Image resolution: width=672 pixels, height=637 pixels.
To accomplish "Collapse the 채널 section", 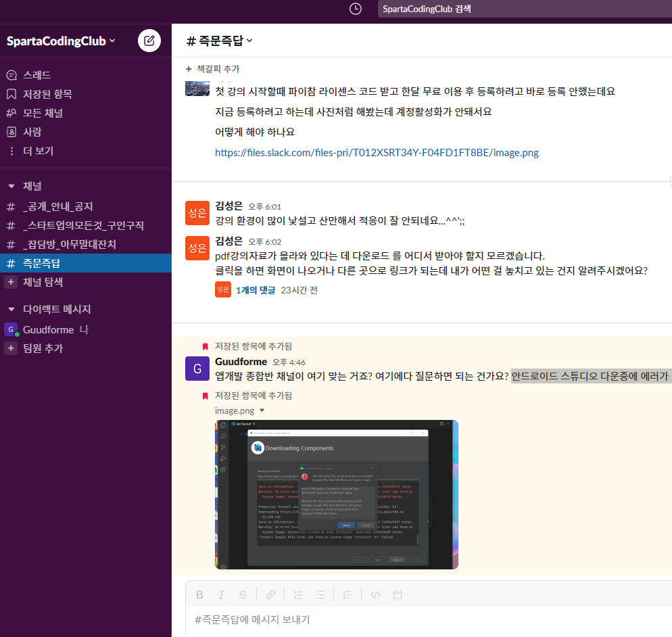I will pyautogui.click(x=11, y=186).
